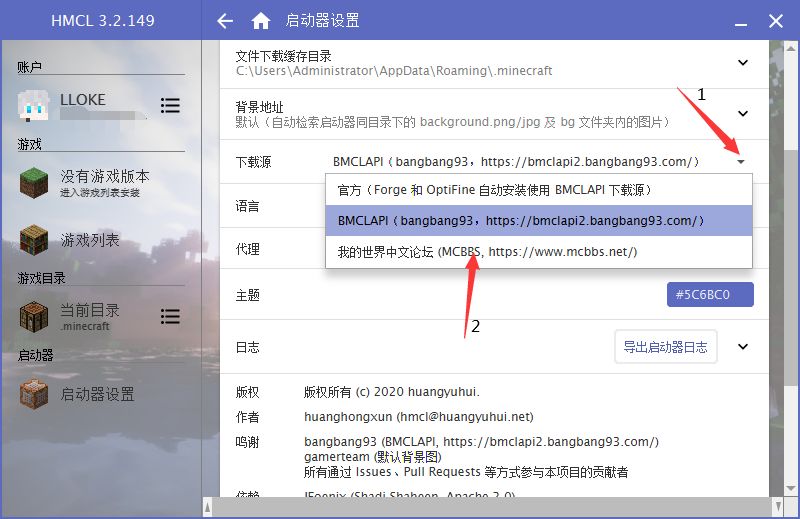Image resolution: width=800 pixels, height=519 pixels.
Task: Select the BMCLAPI download source option in list
Action: [x=539, y=220]
